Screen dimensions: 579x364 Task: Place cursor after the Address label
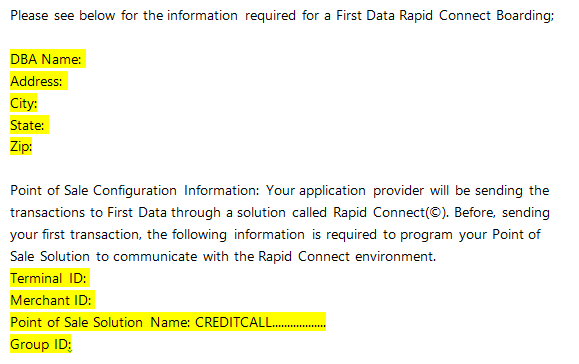coord(65,81)
